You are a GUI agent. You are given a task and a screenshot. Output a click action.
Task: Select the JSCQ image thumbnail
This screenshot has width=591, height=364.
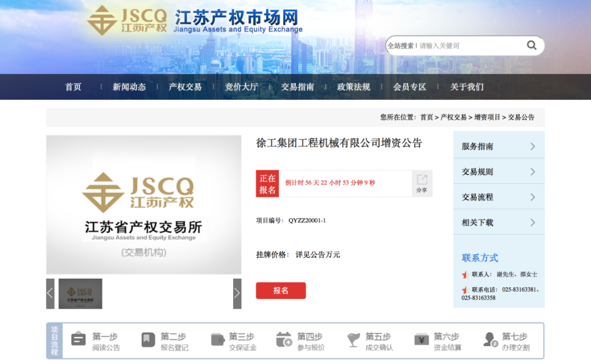[x=80, y=293]
